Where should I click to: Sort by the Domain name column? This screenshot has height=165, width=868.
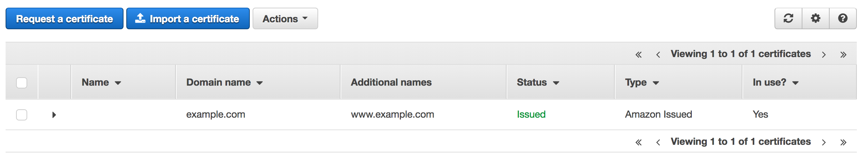pos(224,82)
